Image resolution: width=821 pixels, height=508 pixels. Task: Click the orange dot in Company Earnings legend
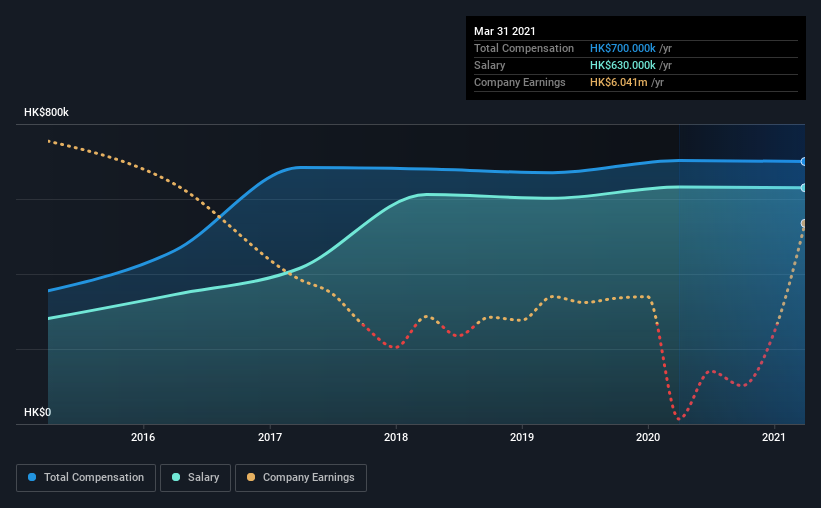pyautogui.click(x=251, y=477)
